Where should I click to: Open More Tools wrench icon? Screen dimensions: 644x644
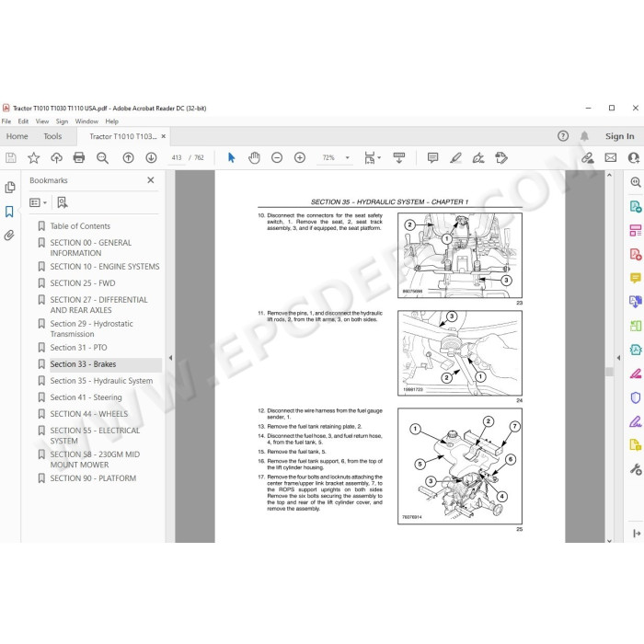pos(636,469)
